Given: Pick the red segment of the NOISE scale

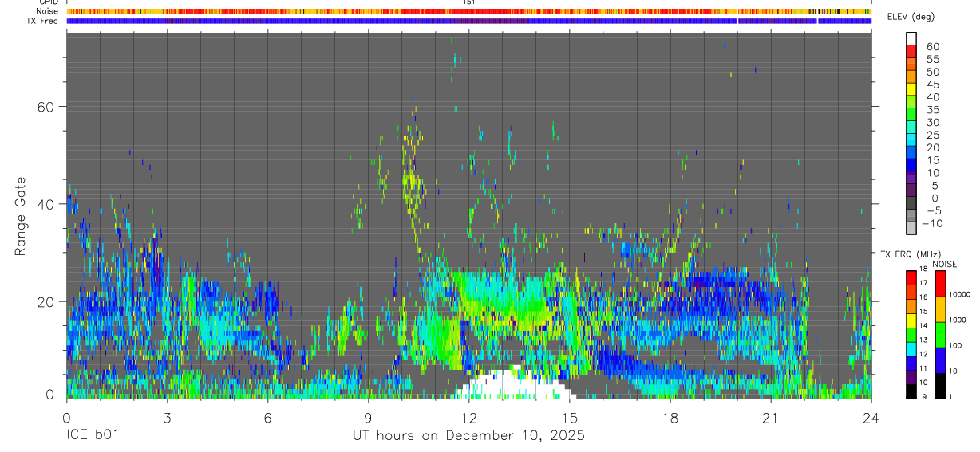Looking at the screenshot, I should (x=941, y=284).
